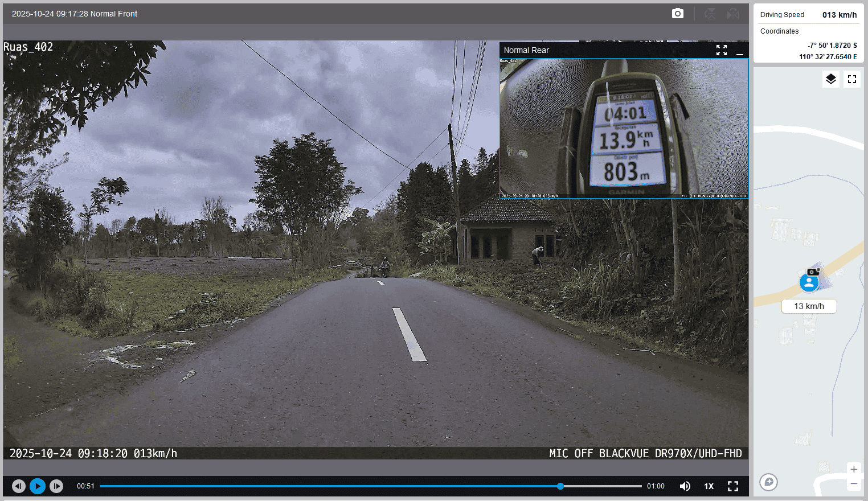868x501 pixels.
Task: Click the video progress slider handle
Action: 560,486
